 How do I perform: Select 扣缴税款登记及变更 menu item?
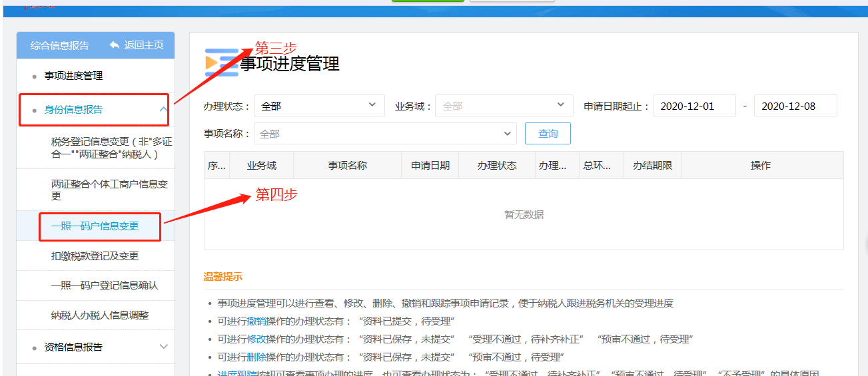pyautogui.click(x=95, y=256)
